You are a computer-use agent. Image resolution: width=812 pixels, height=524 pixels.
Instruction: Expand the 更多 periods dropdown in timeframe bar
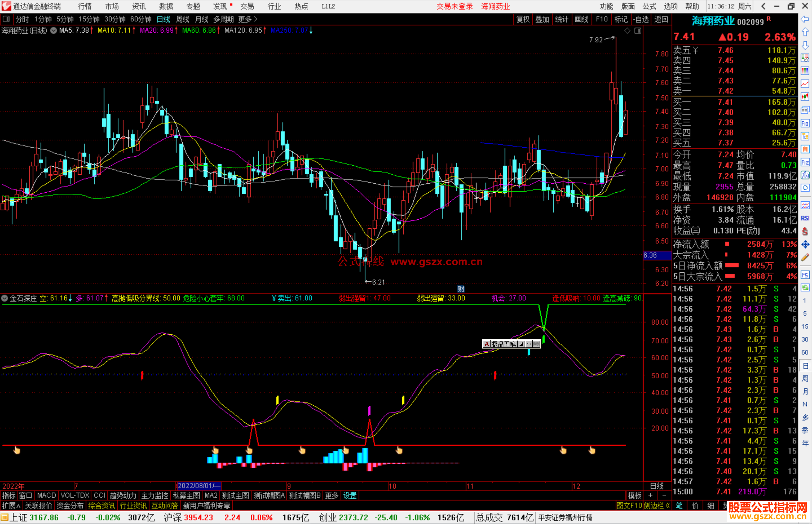coord(248,19)
